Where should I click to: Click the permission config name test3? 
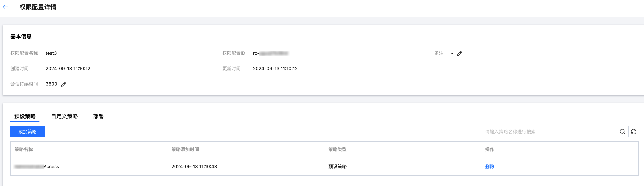coord(51,53)
